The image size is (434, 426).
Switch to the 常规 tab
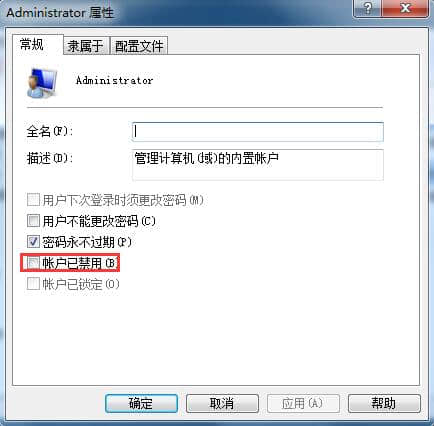coord(32,44)
